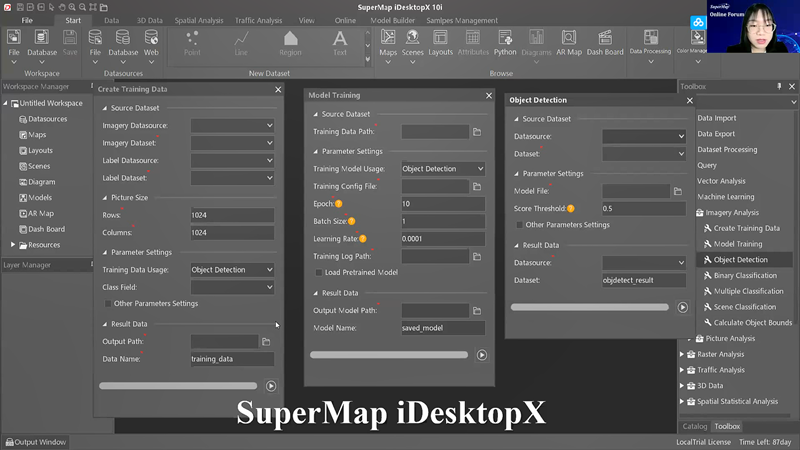Switch to Catalog tab at bottom
The width and height of the screenshot is (800, 450).
pyautogui.click(x=694, y=426)
